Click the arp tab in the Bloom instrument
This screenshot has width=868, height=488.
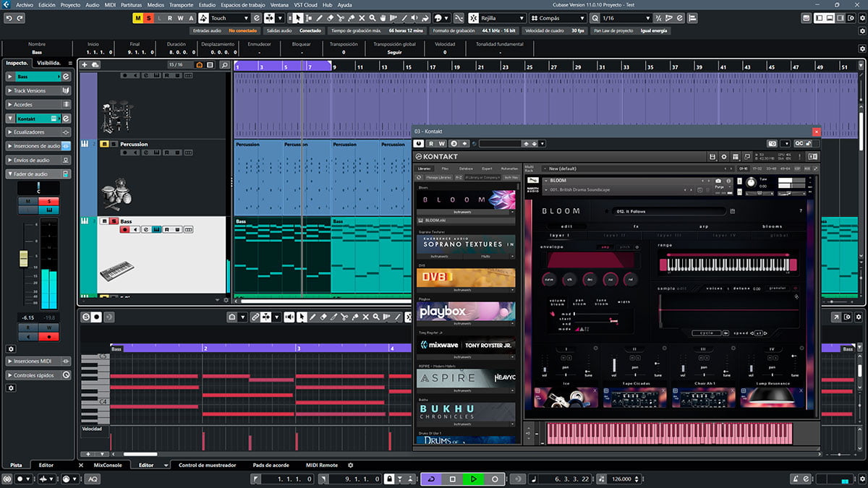pyautogui.click(x=704, y=226)
